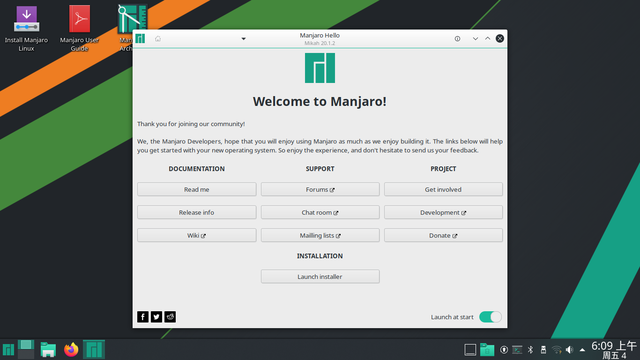Click the large Manjaro logo in the window
The width and height of the screenshot is (640, 360).
tap(320, 68)
